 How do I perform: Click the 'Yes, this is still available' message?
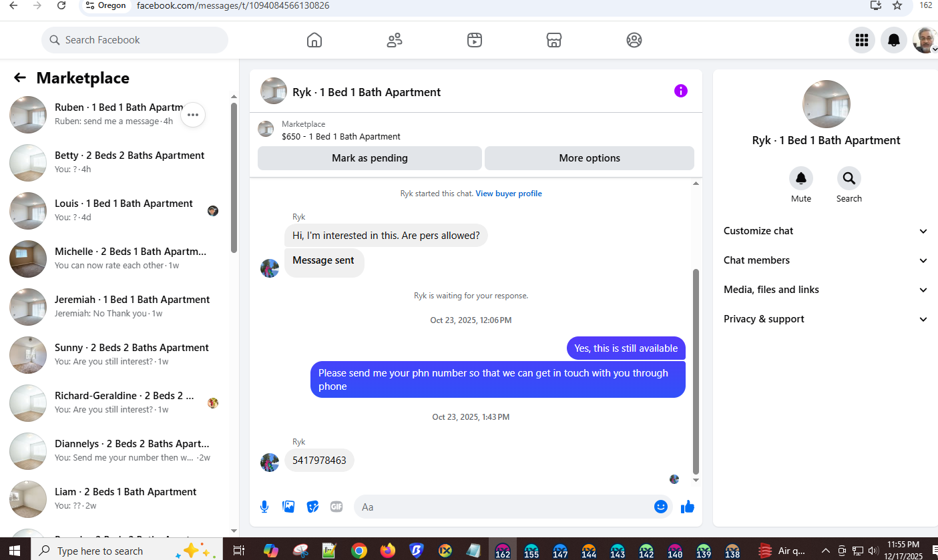click(626, 348)
